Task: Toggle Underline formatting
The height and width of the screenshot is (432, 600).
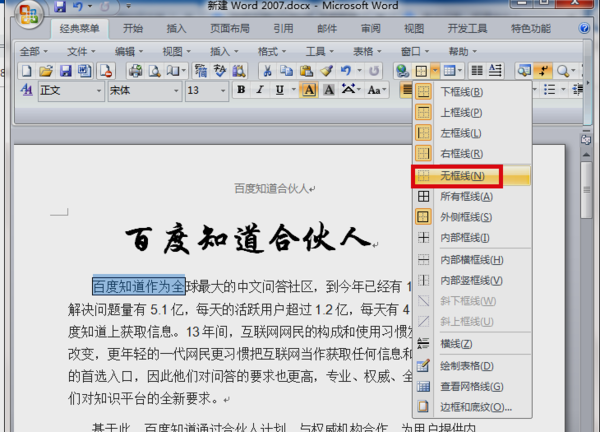Action: [x=280, y=90]
